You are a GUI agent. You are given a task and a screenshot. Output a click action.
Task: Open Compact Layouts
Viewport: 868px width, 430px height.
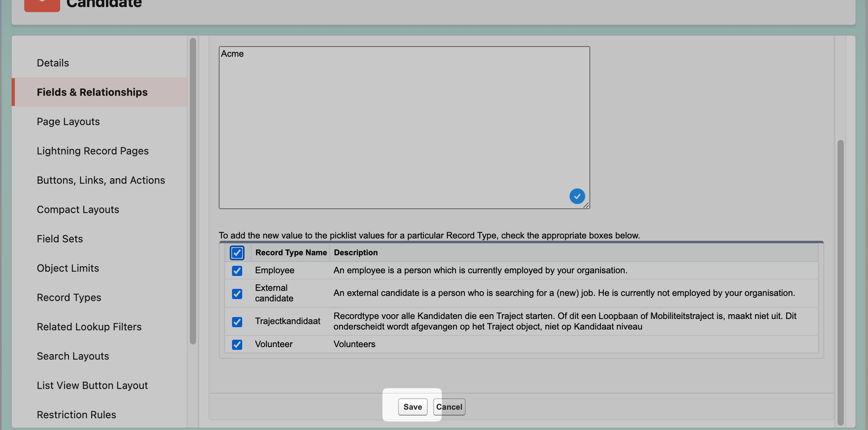[78, 210]
